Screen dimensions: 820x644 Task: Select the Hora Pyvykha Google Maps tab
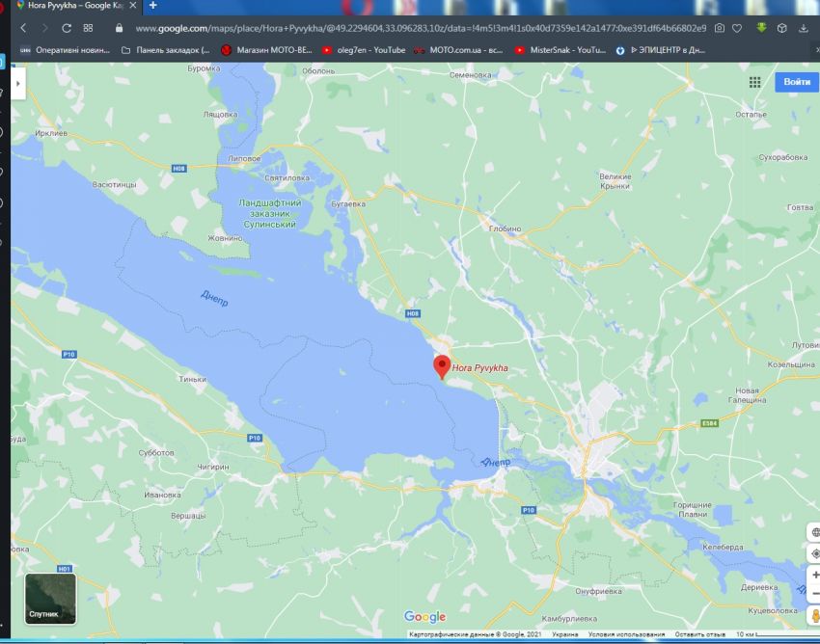(x=76, y=5)
